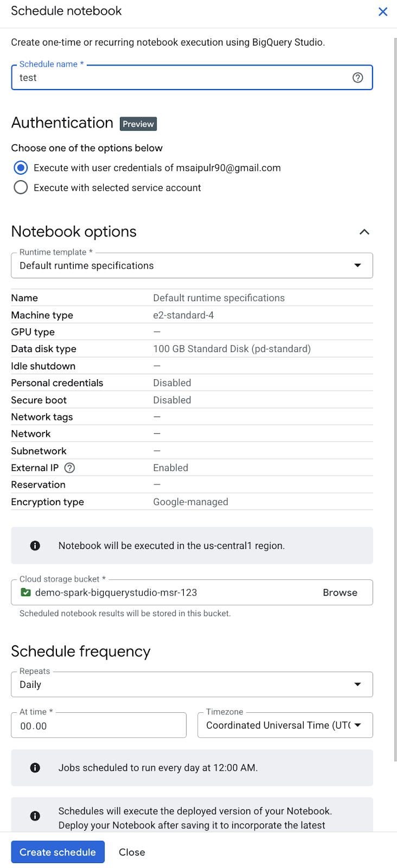The width and height of the screenshot is (397, 868).
Task: Open the Repeats frequency dropdown
Action: click(191, 685)
